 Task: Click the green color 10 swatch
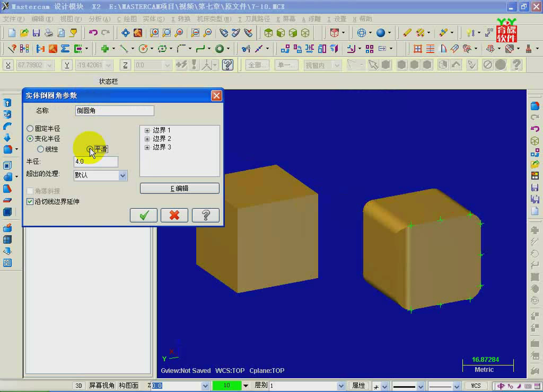click(227, 386)
